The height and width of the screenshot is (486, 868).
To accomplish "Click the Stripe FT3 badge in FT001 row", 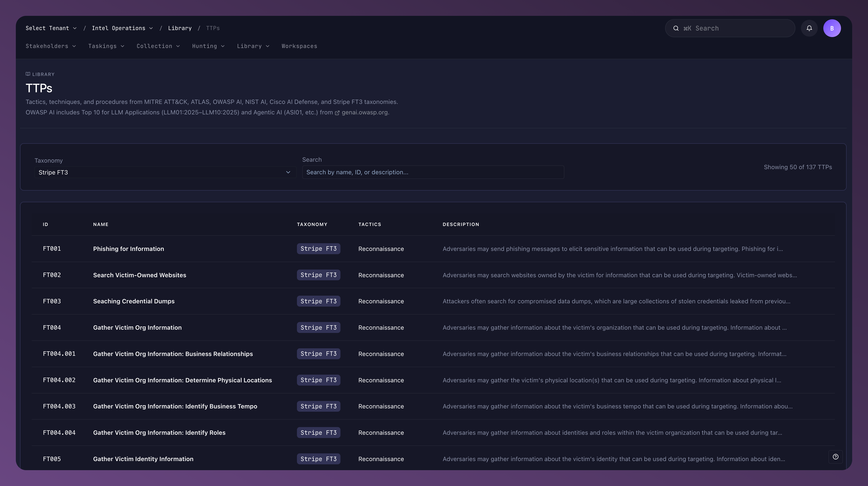I will (x=318, y=249).
